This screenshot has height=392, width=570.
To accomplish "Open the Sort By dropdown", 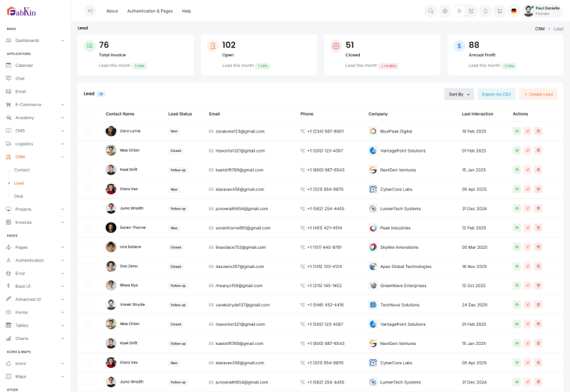I will pyautogui.click(x=459, y=94).
